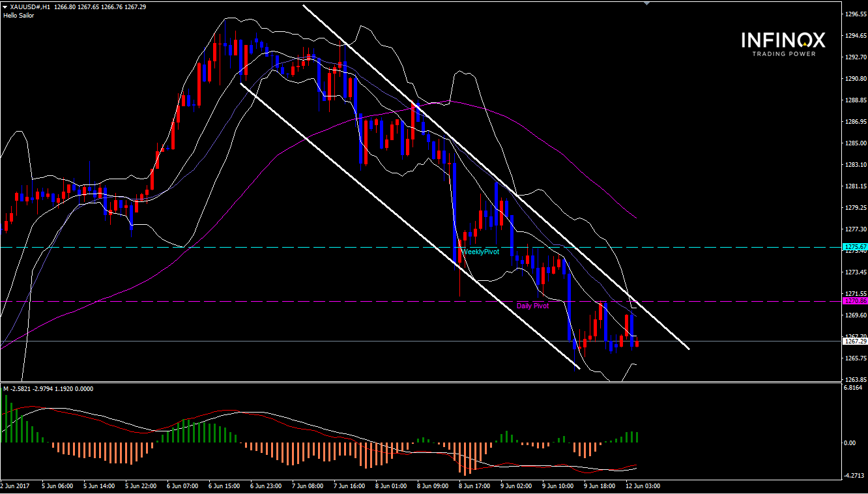868x494 pixels.
Task: Click the 1292.70 price axis label
Action: click(854, 57)
